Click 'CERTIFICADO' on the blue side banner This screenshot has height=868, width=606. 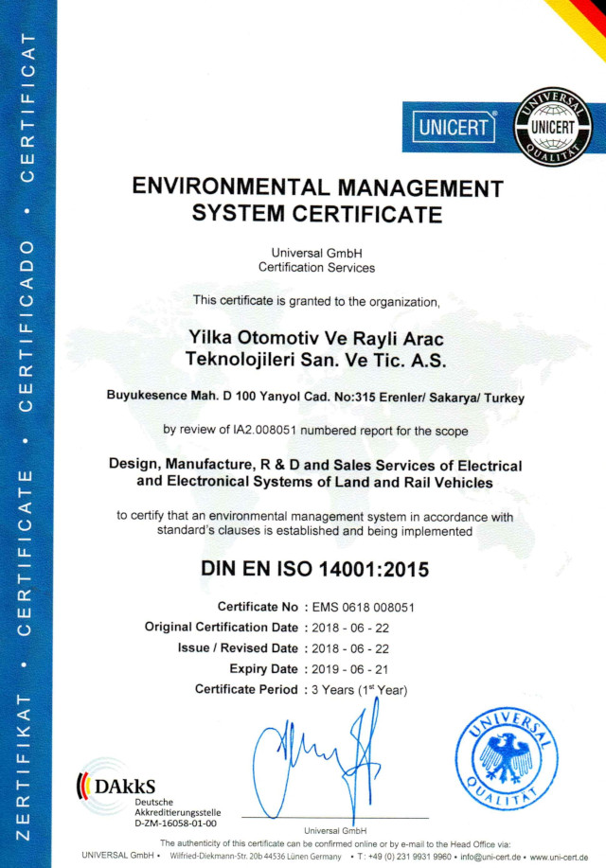click(26, 327)
